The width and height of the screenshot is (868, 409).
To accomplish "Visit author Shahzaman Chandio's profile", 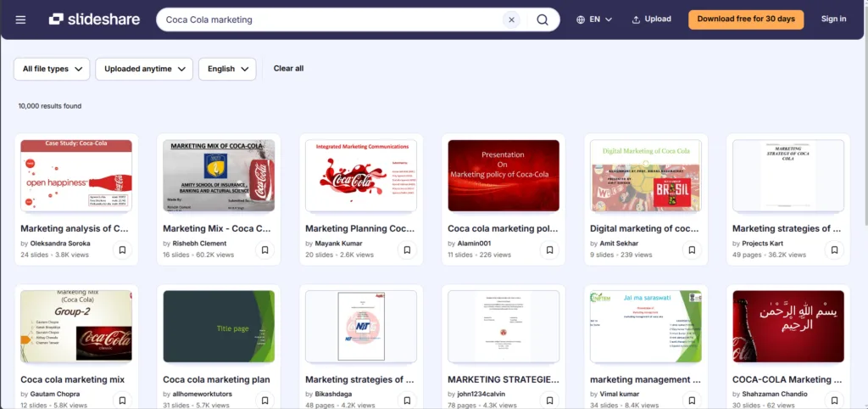I will pos(775,394).
